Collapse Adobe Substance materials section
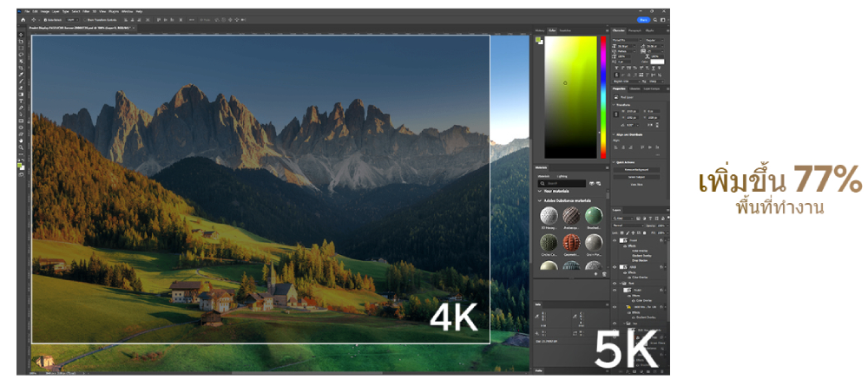 pyautogui.click(x=540, y=201)
